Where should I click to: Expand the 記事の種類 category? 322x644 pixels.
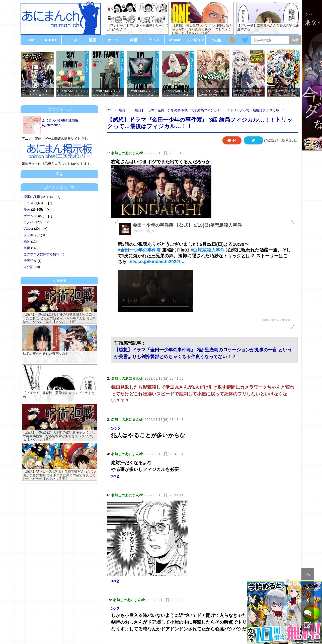point(58,197)
